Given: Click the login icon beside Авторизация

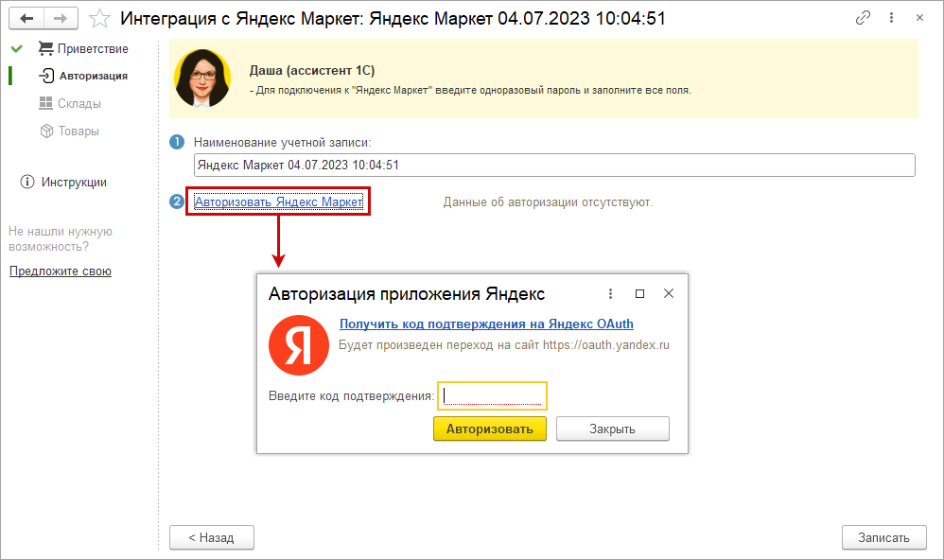Looking at the screenshot, I should pyautogui.click(x=46, y=76).
